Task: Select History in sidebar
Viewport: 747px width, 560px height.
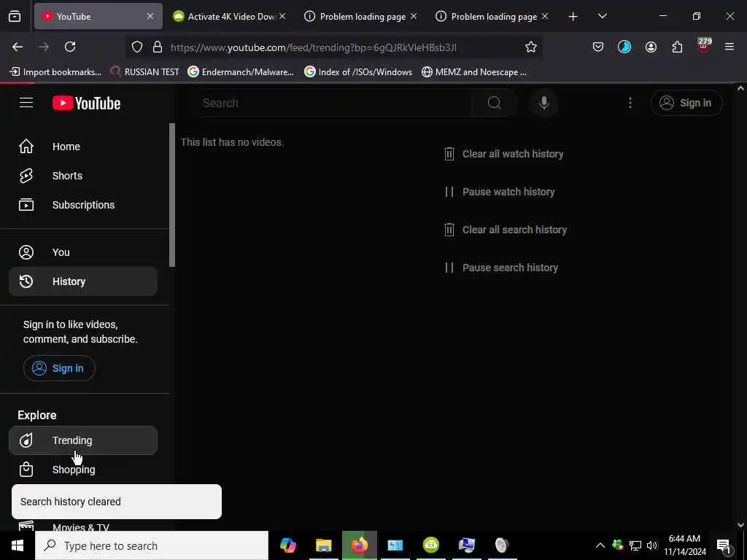Action: (x=83, y=281)
